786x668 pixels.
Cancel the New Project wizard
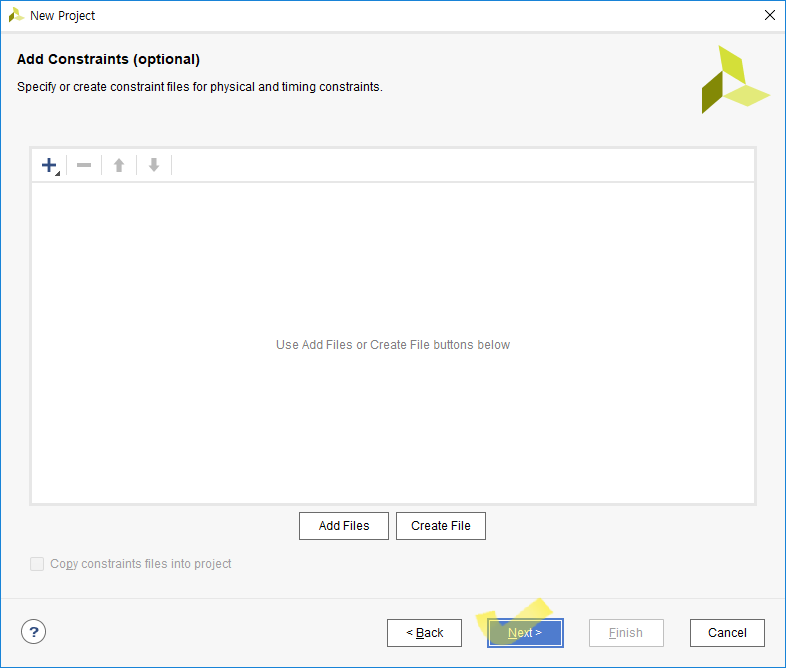tap(727, 633)
